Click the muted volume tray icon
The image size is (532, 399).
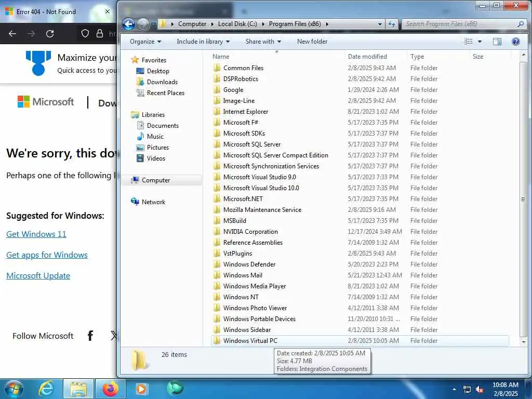pos(480,390)
